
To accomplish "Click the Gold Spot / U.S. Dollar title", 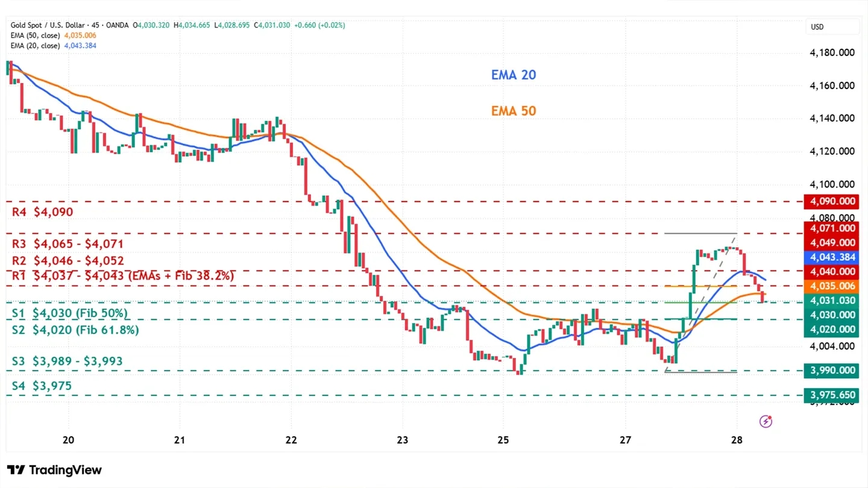I will click(x=49, y=25).
